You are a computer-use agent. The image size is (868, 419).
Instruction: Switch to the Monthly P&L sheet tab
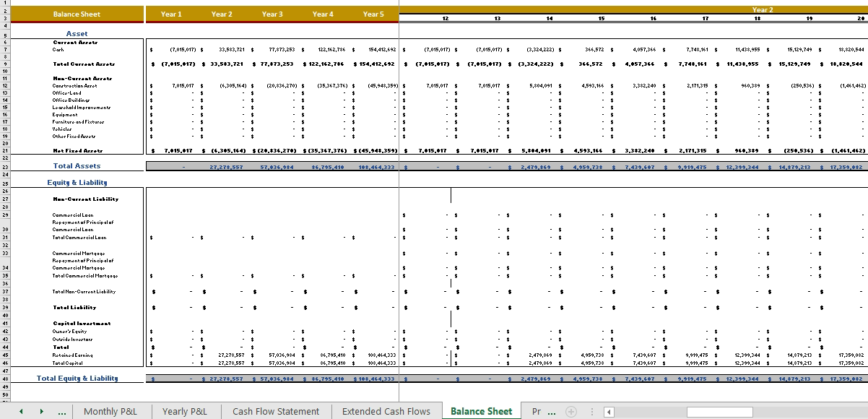pyautogui.click(x=110, y=412)
